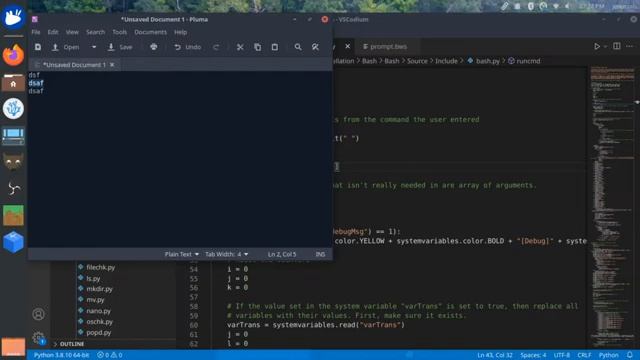
Task: Open the Tools menu in Pluma
Action: [x=120, y=32]
